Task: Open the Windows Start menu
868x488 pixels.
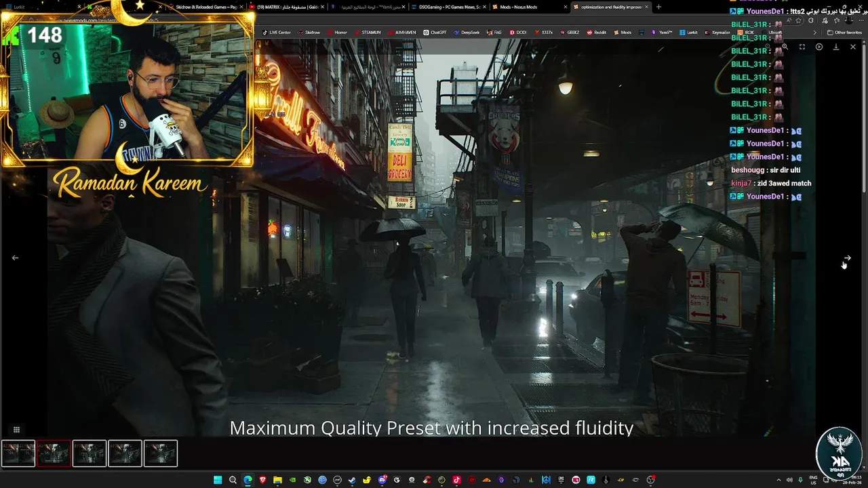Action: 218,480
